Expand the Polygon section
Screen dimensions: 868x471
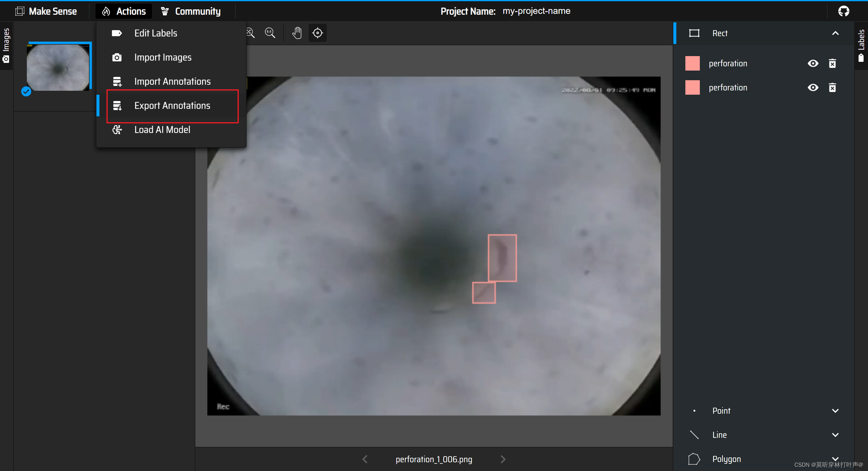tap(835, 459)
